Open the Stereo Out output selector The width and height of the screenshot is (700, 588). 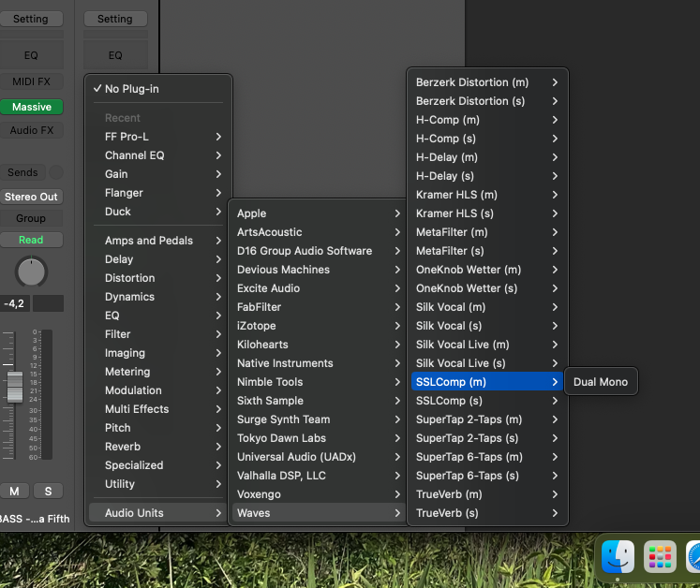point(31,197)
